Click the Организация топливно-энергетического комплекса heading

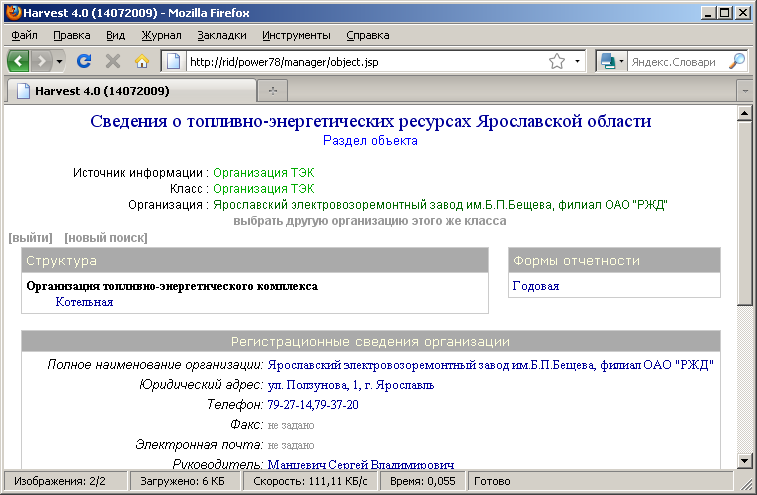pyautogui.click(x=172, y=286)
